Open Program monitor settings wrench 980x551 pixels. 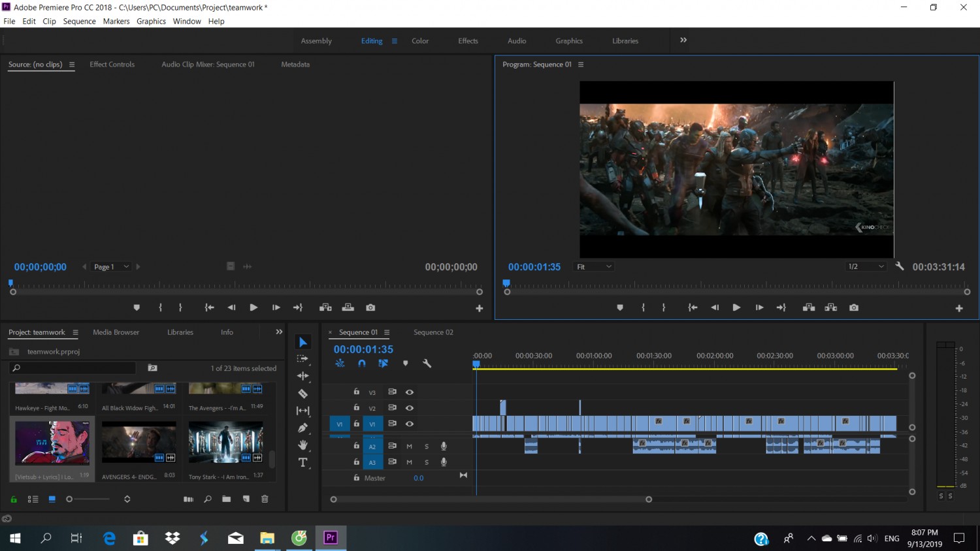900,266
